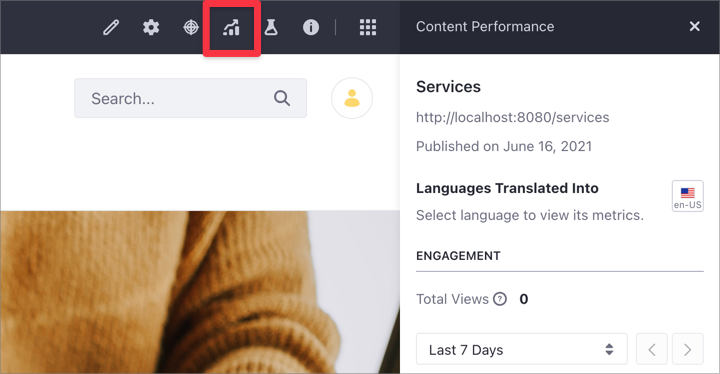
Task: Open page configuration gear icon
Action: 151,28
